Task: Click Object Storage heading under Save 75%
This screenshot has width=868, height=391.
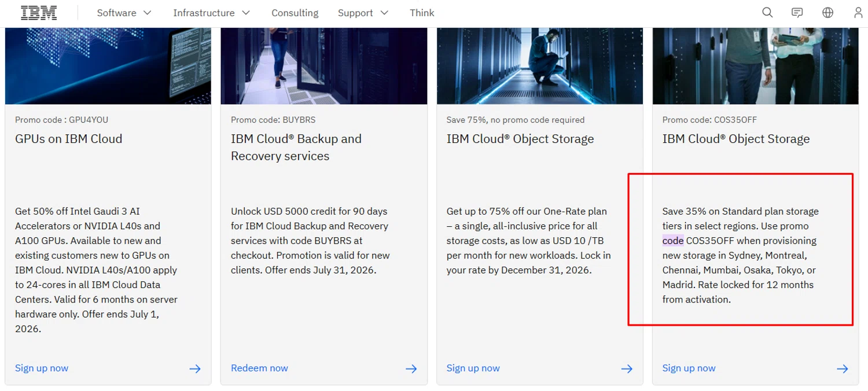Action: click(x=520, y=139)
